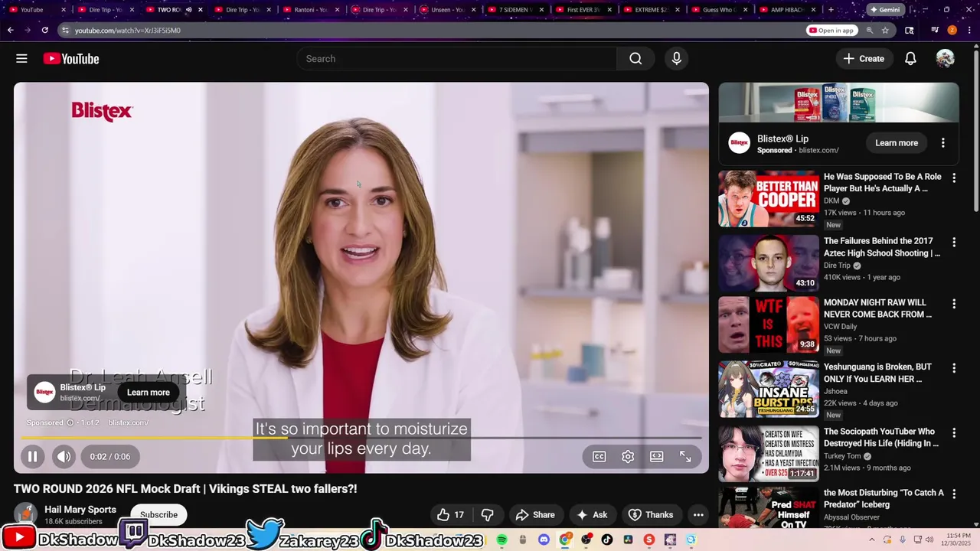
Task: Open BETTER THAN COOPER video thumbnail
Action: pos(768,199)
